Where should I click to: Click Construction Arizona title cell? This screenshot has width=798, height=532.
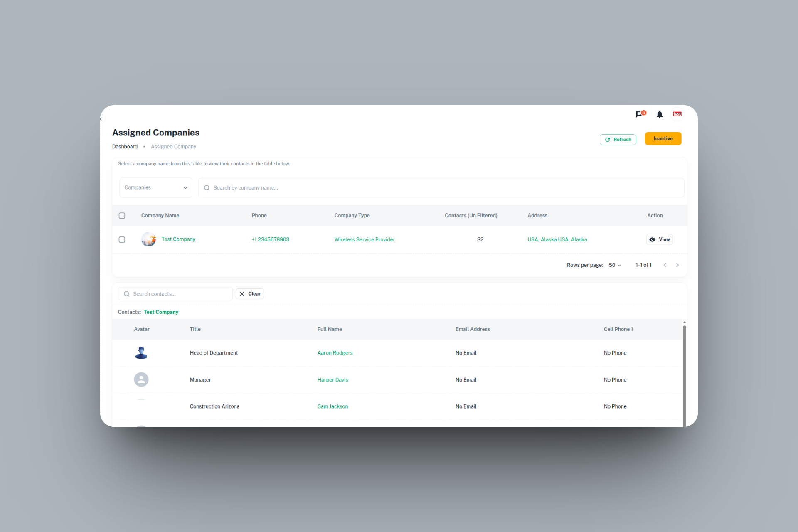click(214, 406)
